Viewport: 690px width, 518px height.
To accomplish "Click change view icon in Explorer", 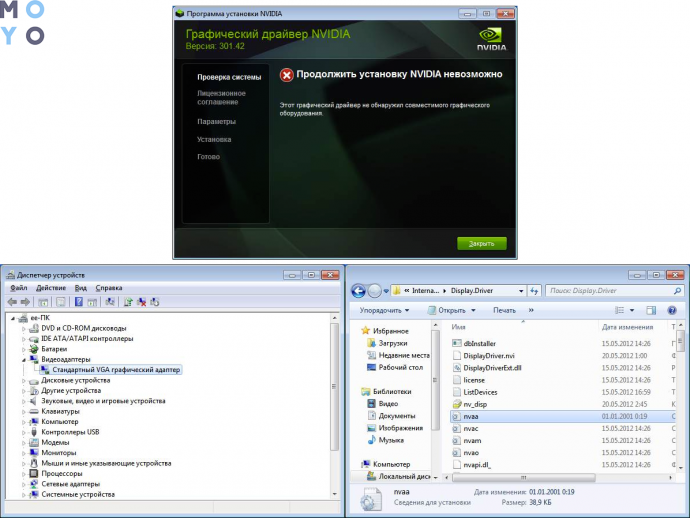I will 620,310.
